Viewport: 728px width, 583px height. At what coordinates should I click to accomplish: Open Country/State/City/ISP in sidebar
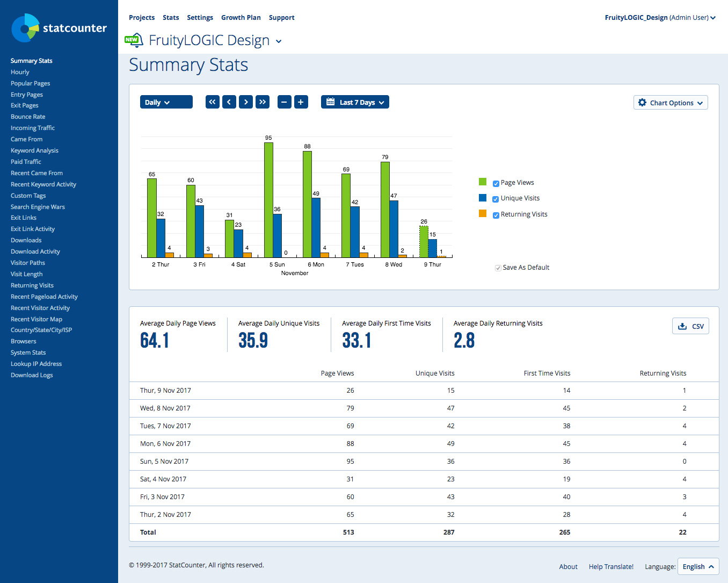(41, 330)
